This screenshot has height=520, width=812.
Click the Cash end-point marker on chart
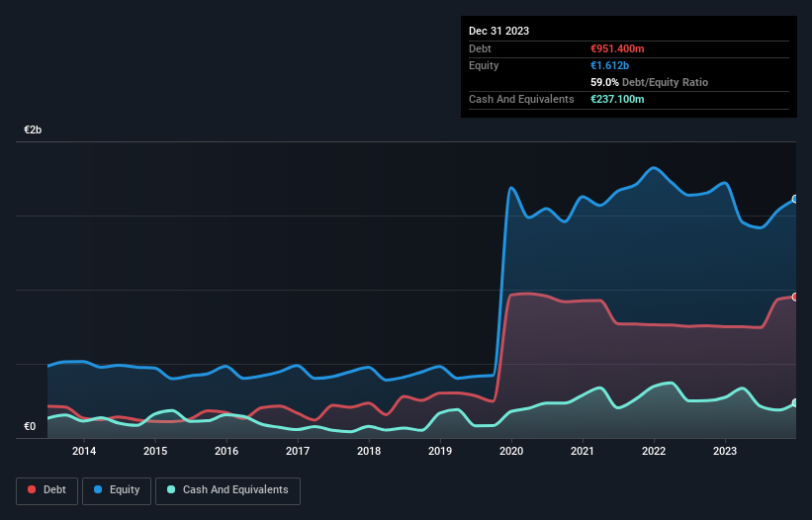pyautogui.click(x=795, y=403)
